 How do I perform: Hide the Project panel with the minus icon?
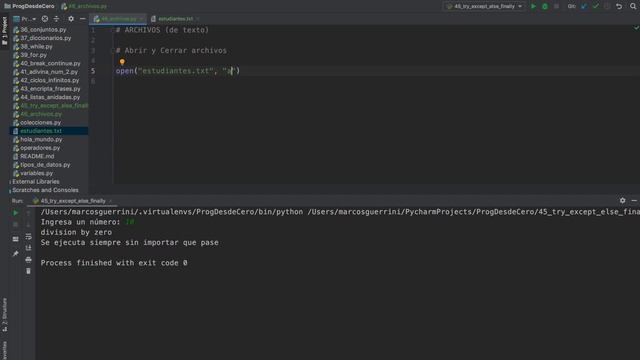pyautogui.click(x=82, y=19)
